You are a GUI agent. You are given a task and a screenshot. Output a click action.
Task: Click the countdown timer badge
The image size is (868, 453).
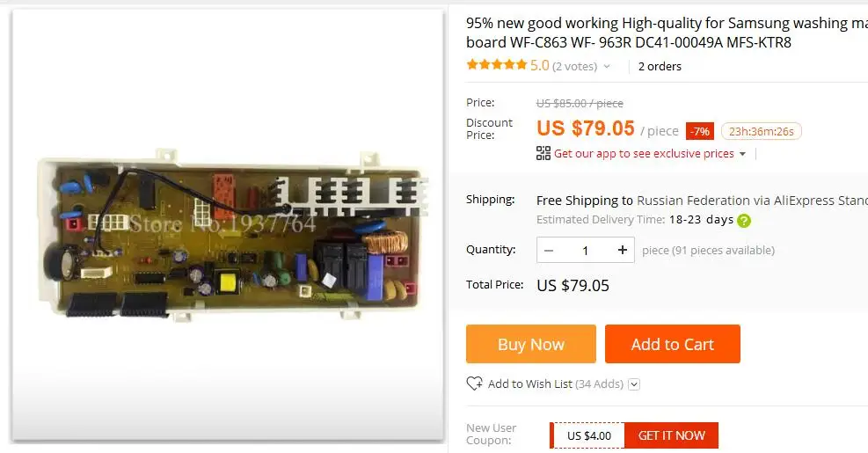click(x=762, y=131)
